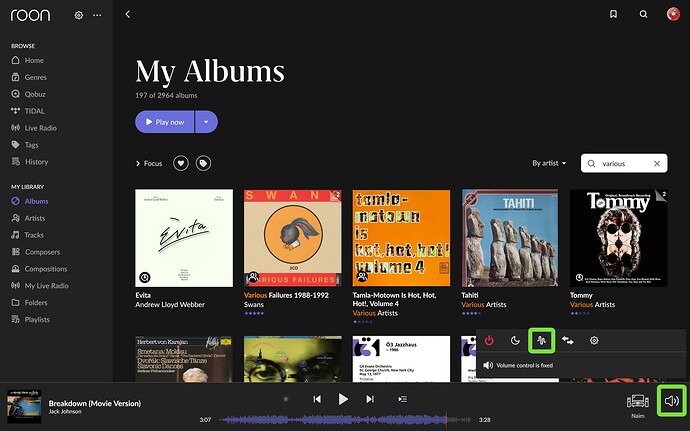Toggle the favorites heart filter
This screenshot has height=431, width=690.
tap(180, 163)
